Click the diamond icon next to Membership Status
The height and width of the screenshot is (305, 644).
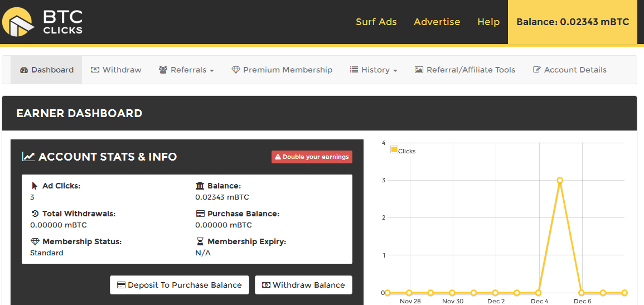[35, 242]
